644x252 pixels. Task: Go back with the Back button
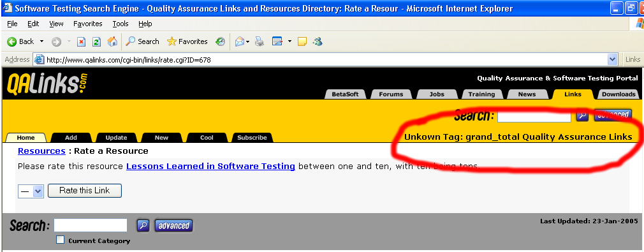20,41
